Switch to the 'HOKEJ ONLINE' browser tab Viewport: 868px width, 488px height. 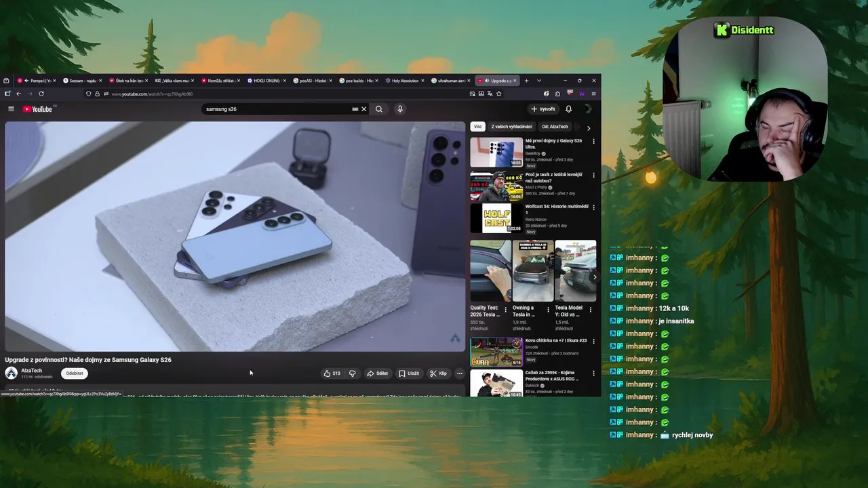[x=265, y=81]
